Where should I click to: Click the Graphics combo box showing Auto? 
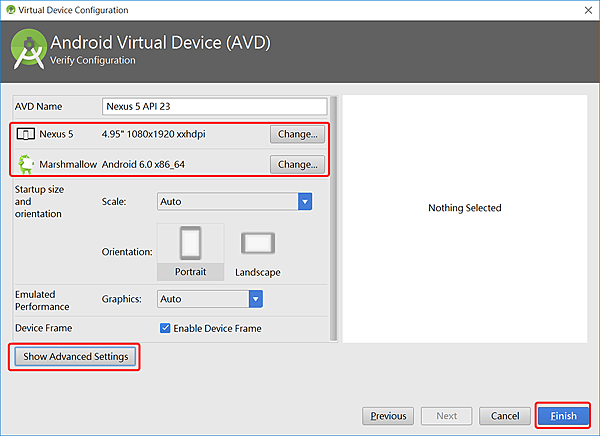(210, 299)
